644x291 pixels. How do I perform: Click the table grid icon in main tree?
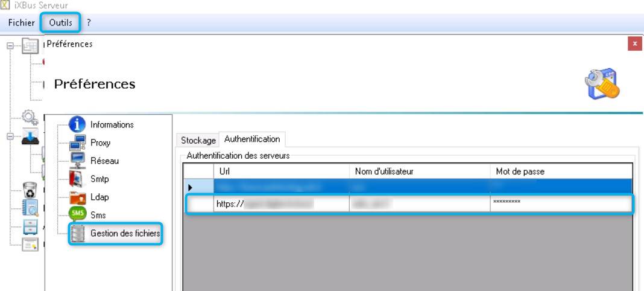(x=30, y=46)
